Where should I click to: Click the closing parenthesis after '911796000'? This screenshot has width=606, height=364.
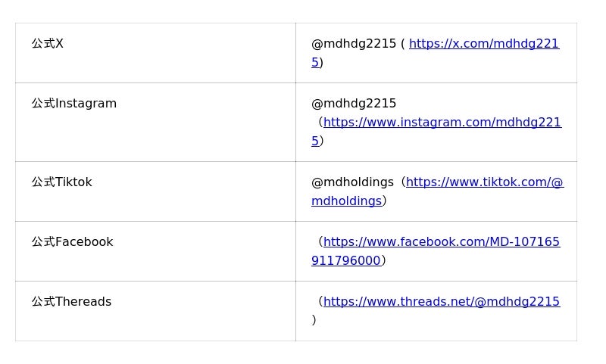(x=384, y=261)
